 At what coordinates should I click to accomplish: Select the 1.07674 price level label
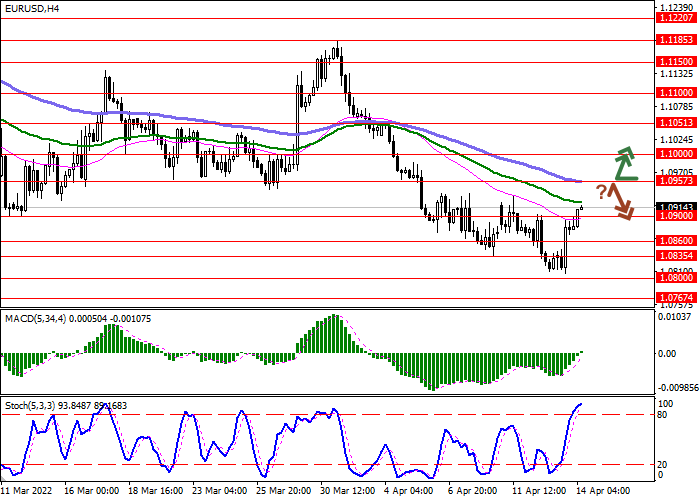click(x=678, y=297)
